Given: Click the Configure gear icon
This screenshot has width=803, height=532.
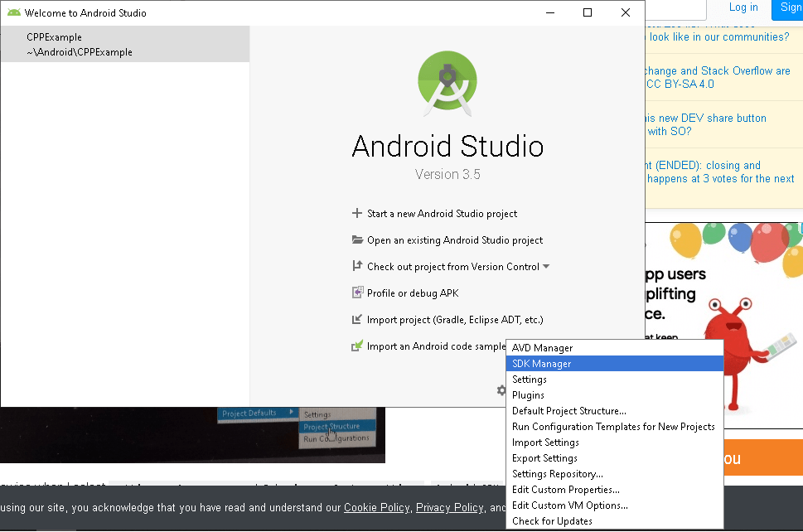Looking at the screenshot, I should [501, 390].
